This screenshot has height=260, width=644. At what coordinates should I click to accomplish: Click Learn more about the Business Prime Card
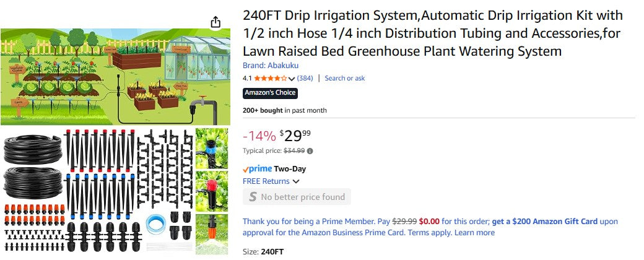click(x=474, y=233)
